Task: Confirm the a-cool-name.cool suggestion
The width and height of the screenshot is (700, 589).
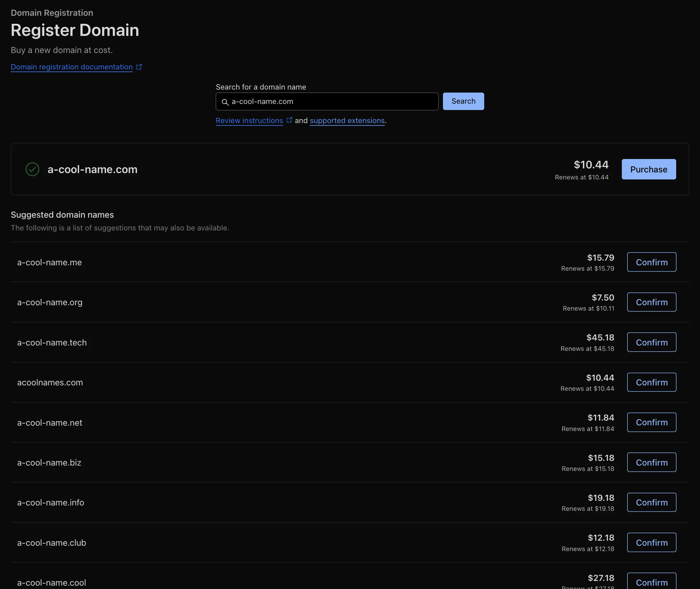Action: pos(651,582)
